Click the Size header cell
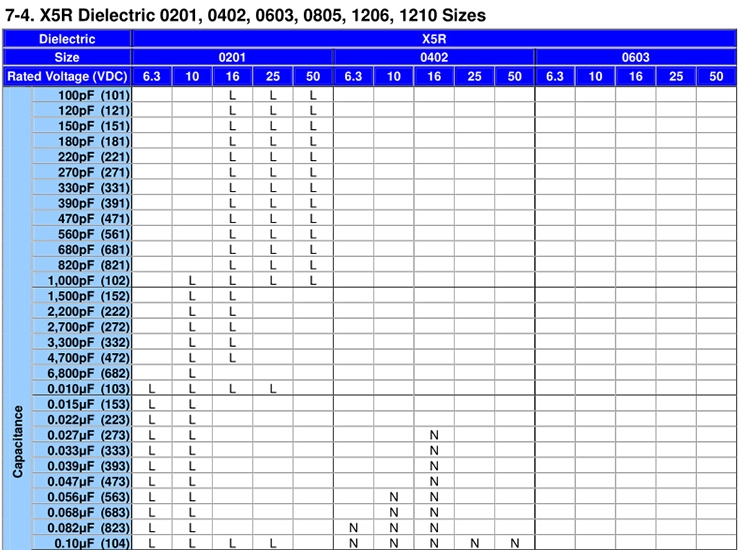Image resolution: width=743 pixels, height=550 pixels. 67,57
